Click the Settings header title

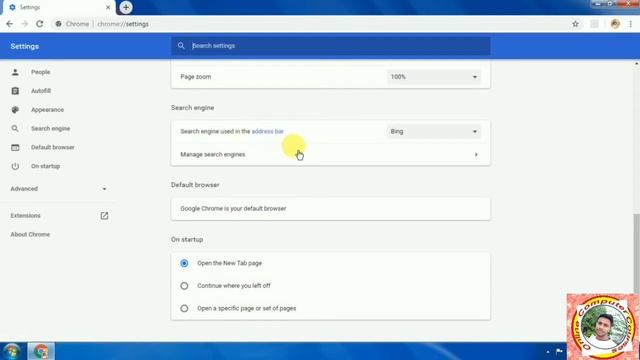[24, 47]
